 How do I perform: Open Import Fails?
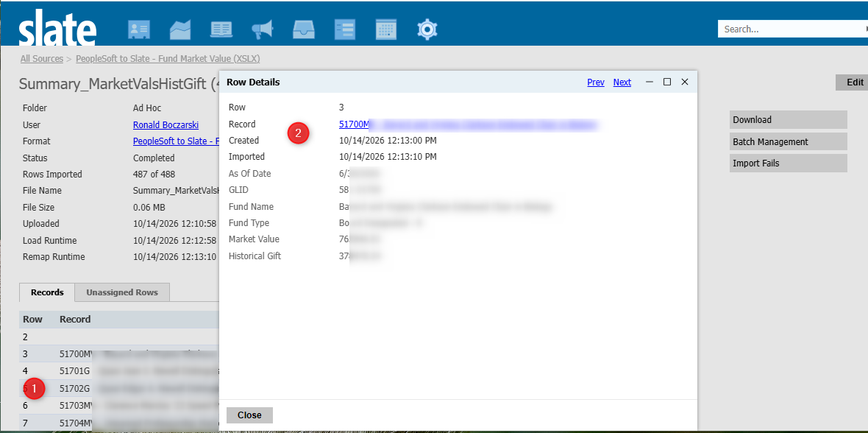click(x=789, y=163)
